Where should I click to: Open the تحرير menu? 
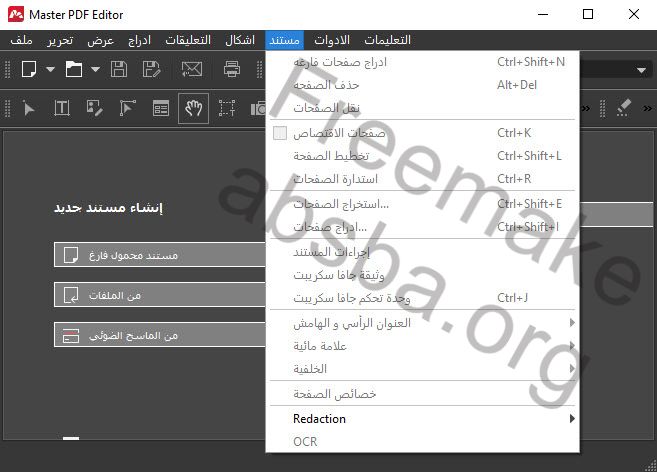tap(60, 40)
